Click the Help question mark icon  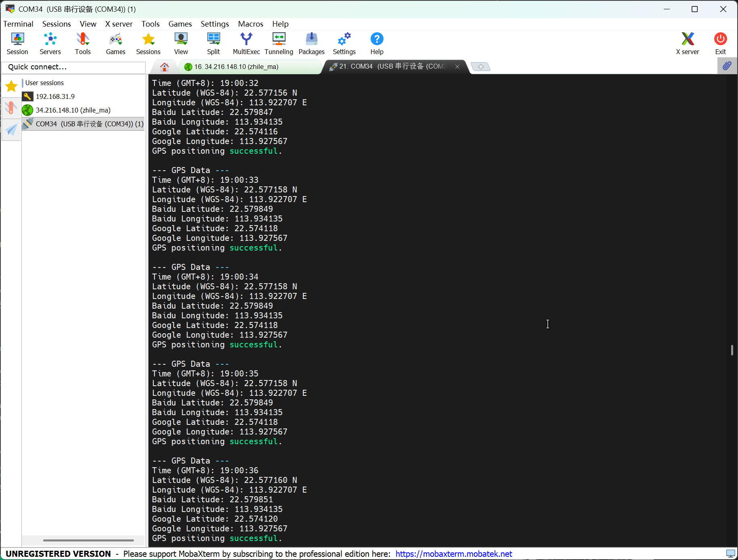tap(377, 44)
